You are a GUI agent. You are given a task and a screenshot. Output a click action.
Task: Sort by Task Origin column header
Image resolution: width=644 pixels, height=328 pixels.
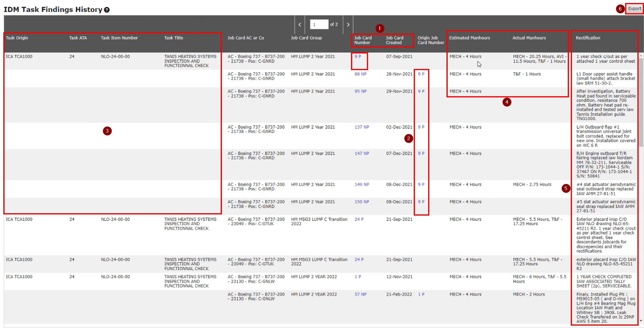17,38
